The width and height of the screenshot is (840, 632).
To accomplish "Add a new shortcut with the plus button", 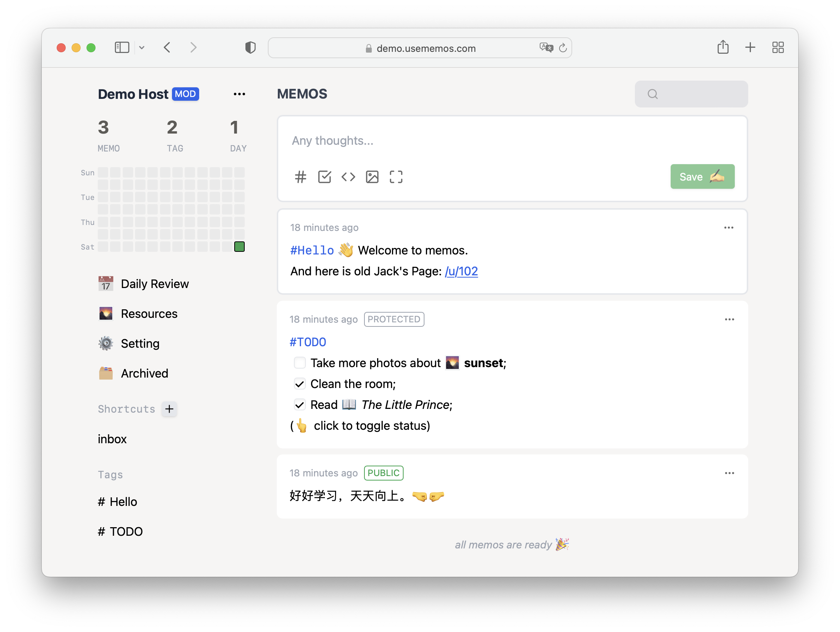I will click(169, 409).
